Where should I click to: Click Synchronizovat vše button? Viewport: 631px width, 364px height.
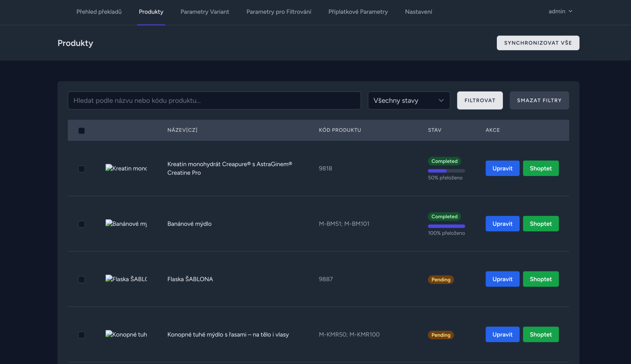click(538, 43)
